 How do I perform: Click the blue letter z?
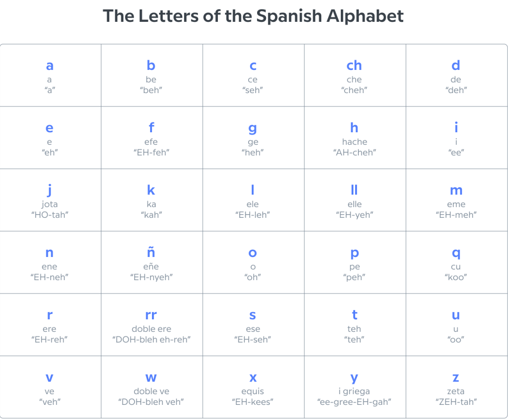coord(456,378)
